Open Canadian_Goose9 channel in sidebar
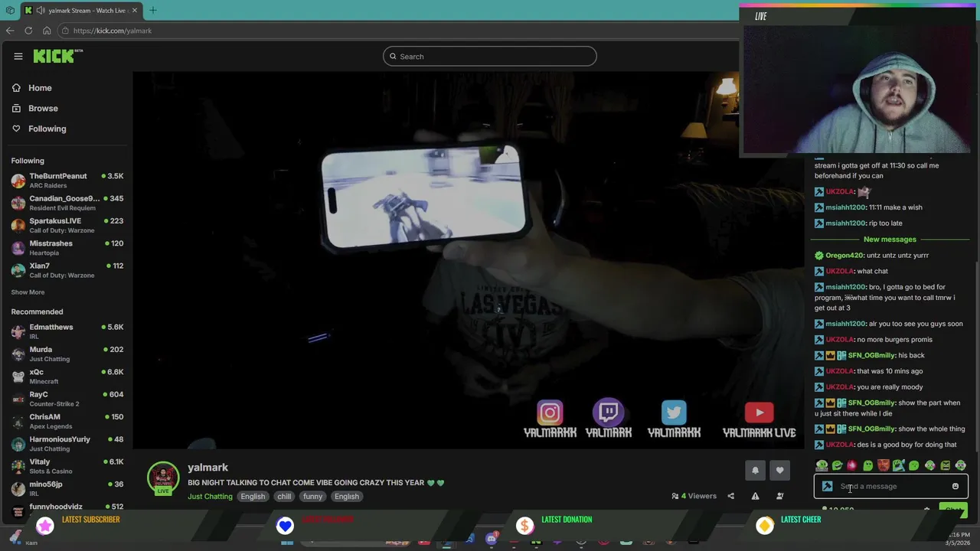 pos(67,203)
